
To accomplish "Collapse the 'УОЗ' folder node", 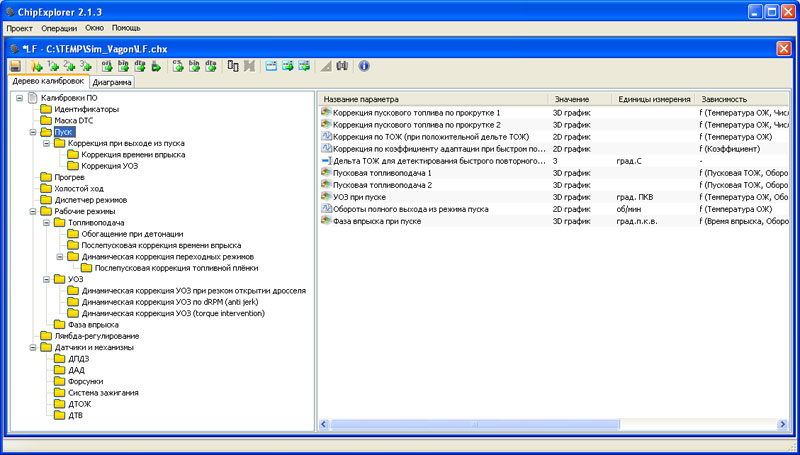I will click(46, 279).
